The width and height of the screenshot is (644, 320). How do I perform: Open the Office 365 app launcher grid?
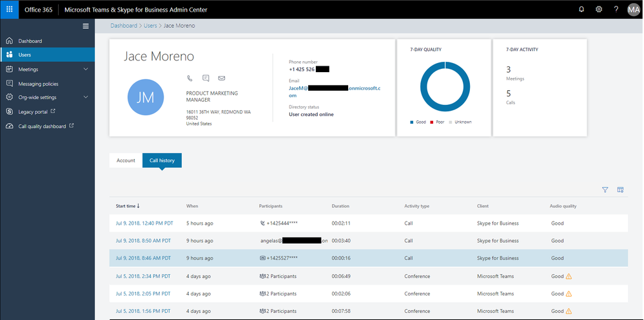pos(9,10)
